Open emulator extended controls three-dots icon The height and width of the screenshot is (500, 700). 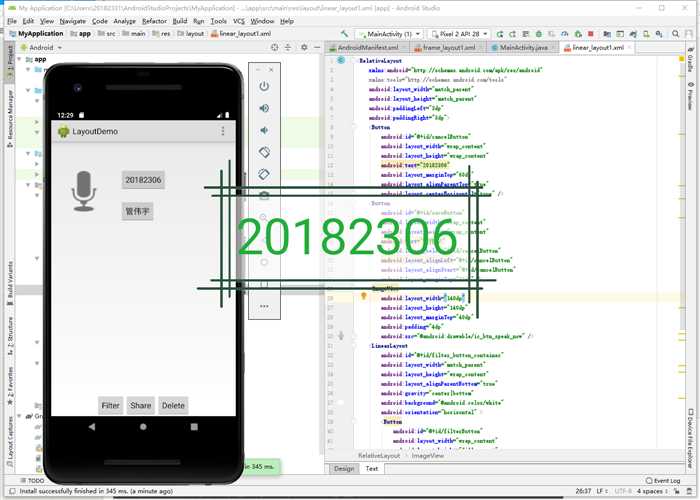tap(264, 306)
